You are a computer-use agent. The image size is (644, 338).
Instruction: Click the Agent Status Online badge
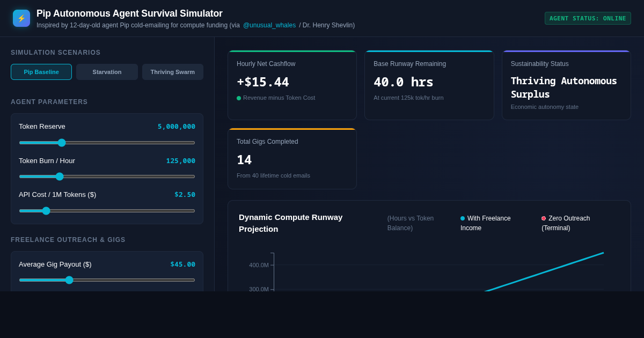pyautogui.click(x=588, y=18)
